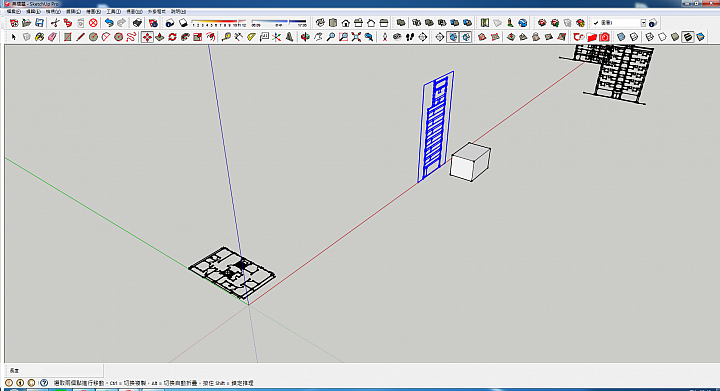
Task: Select the Walk footprints tool
Action: pos(410,37)
